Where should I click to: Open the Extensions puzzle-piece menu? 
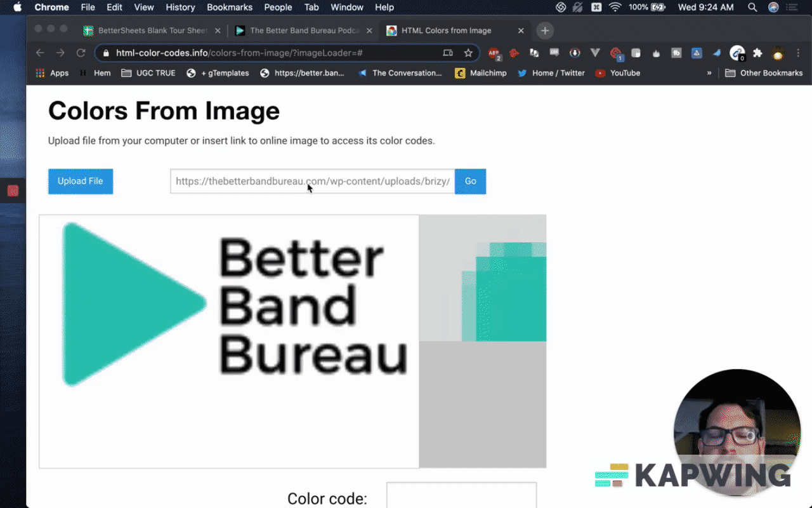757,53
